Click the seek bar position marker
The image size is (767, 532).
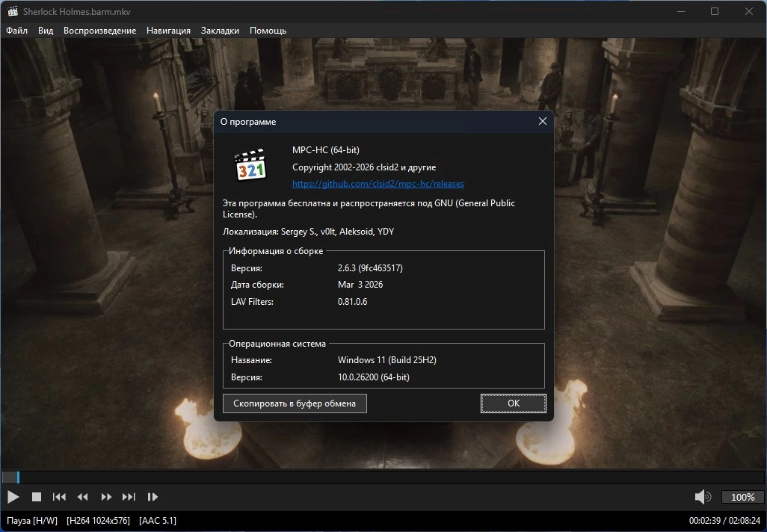tap(18, 477)
